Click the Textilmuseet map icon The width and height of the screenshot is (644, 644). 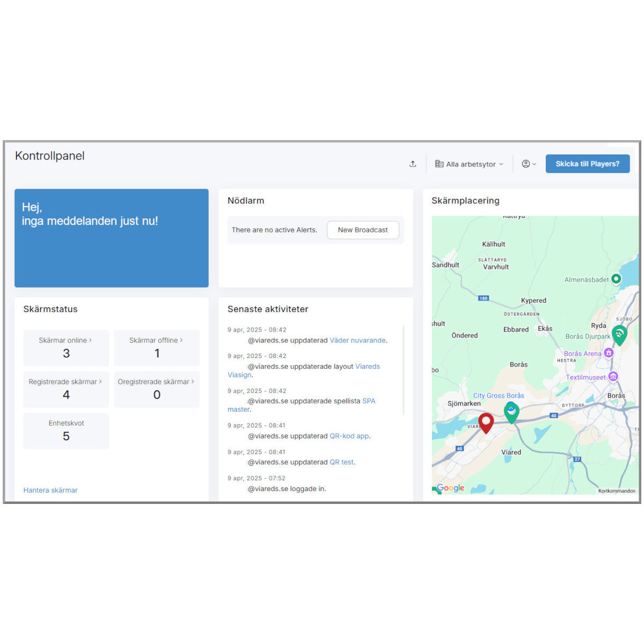(613, 377)
